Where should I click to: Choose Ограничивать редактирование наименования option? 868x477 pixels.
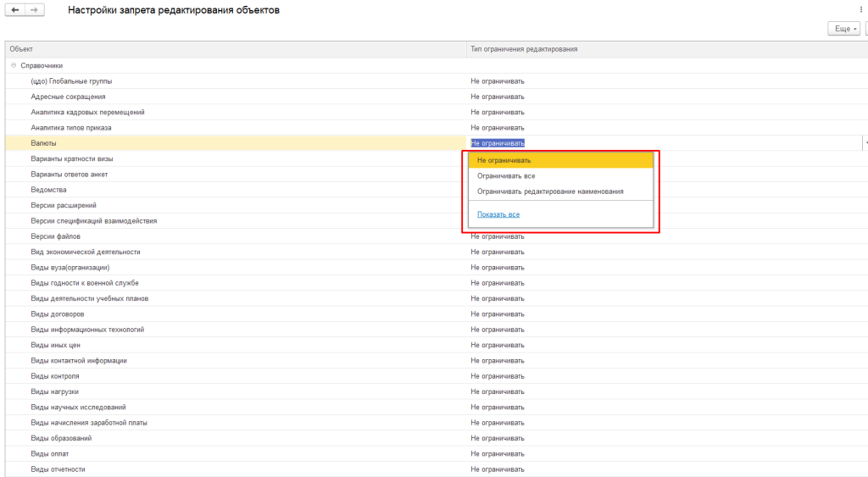(550, 191)
